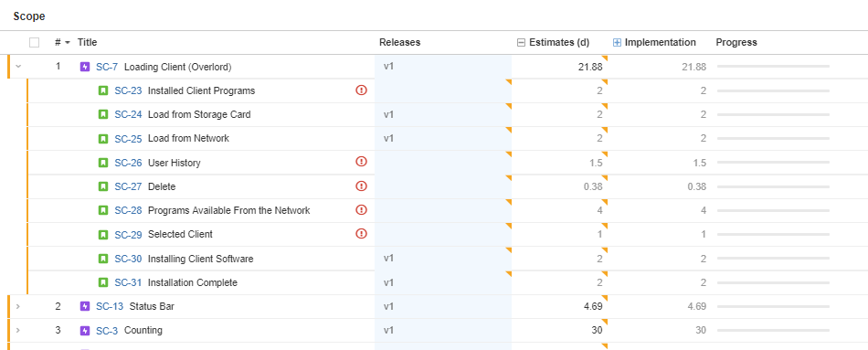The width and height of the screenshot is (868, 350).
Task: Click warning icon on Installed Client Programs row
Action: click(362, 90)
